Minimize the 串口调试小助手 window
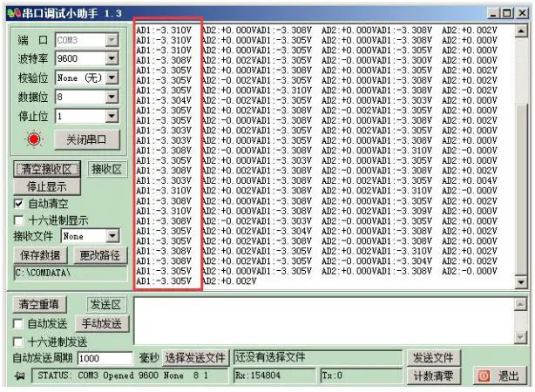The image size is (535, 392). 493,13
